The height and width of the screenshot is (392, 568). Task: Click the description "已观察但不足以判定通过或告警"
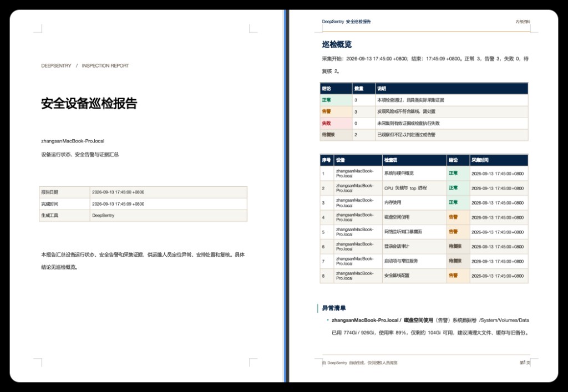pos(406,135)
